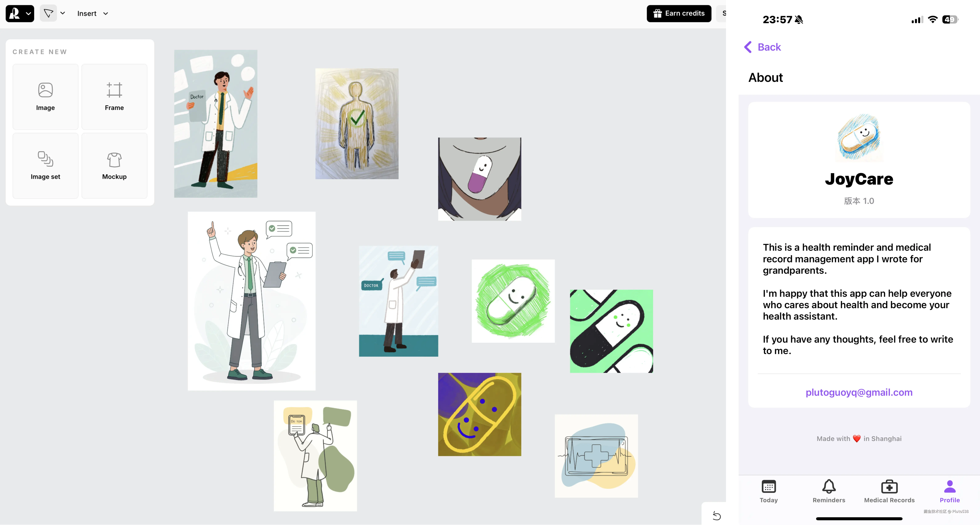Create a new Image

(45, 97)
